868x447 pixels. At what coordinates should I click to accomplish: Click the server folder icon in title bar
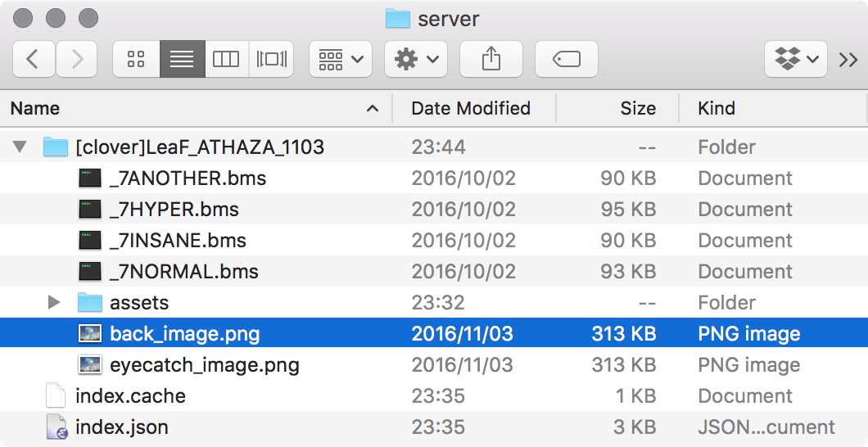coord(397,19)
